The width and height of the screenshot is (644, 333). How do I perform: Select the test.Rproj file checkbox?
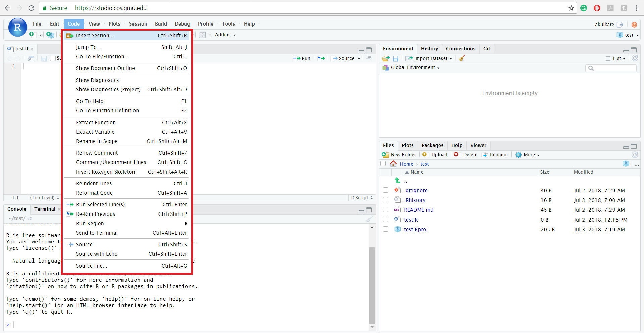pos(386,229)
